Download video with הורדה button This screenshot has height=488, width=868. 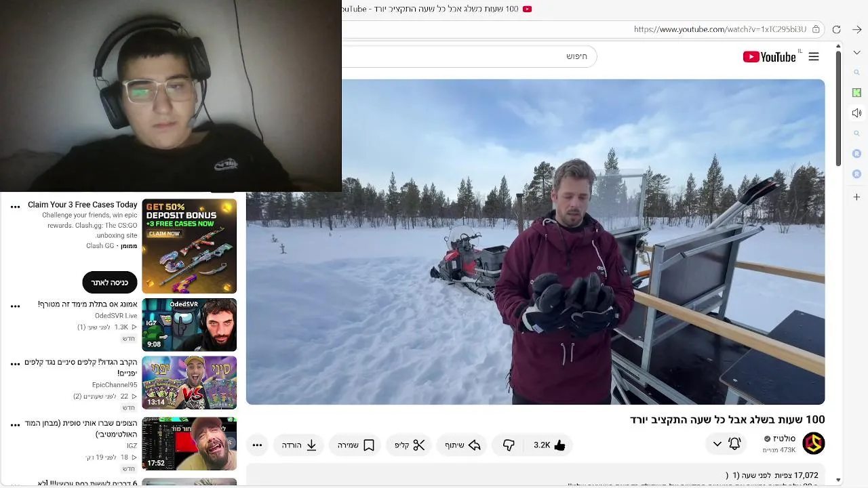coord(299,445)
